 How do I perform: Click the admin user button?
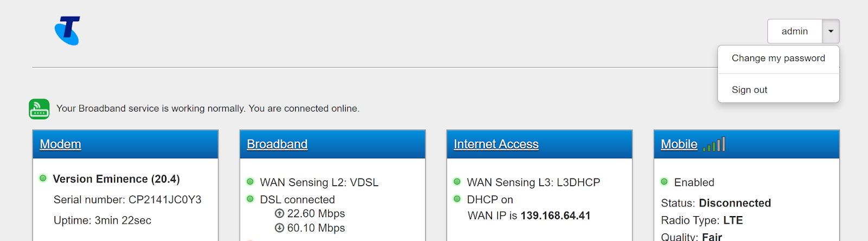pos(794,31)
